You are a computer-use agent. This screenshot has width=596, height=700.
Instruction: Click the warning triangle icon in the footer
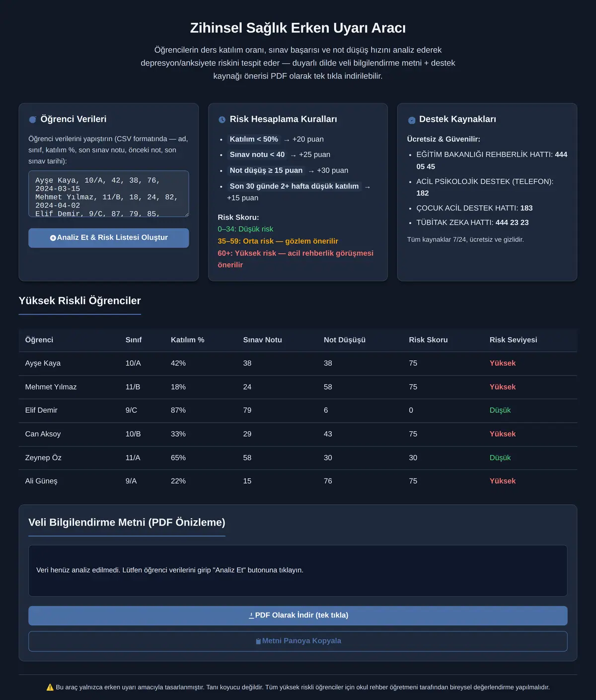(x=50, y=688)
